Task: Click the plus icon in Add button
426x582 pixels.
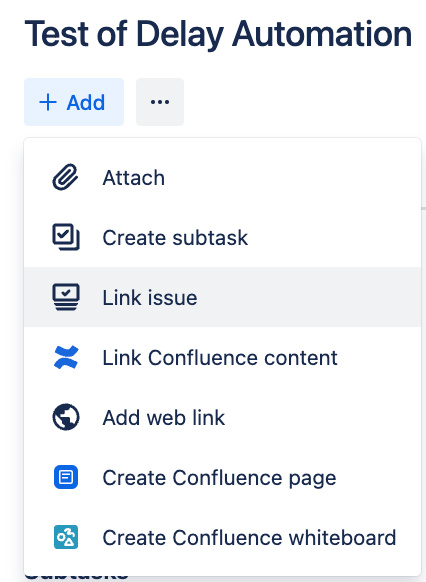Action: pyautogui.click(x=48, y=102)
